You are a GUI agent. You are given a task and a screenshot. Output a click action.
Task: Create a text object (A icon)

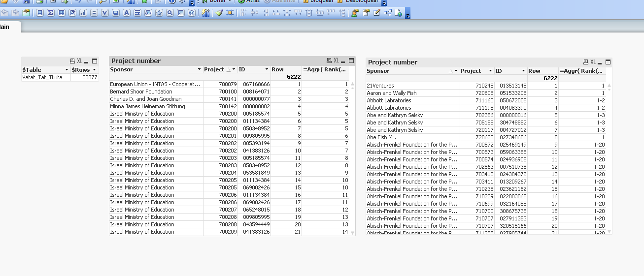(x=126, y=13)
